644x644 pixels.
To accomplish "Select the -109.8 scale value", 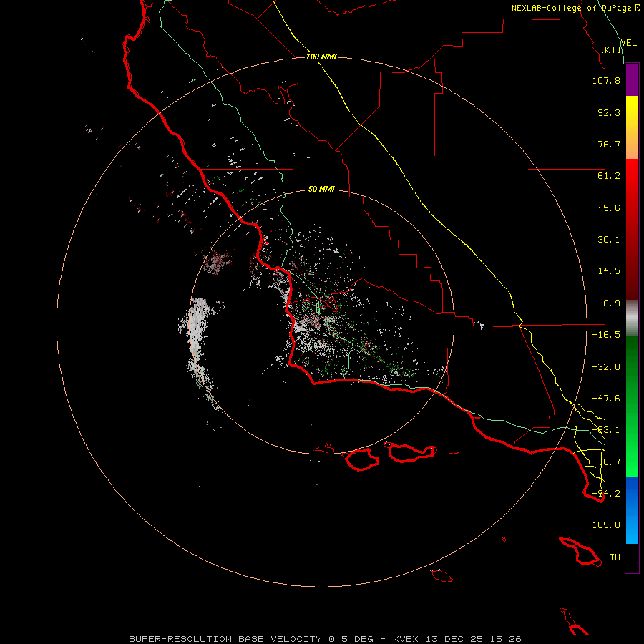I will [603, 525].
